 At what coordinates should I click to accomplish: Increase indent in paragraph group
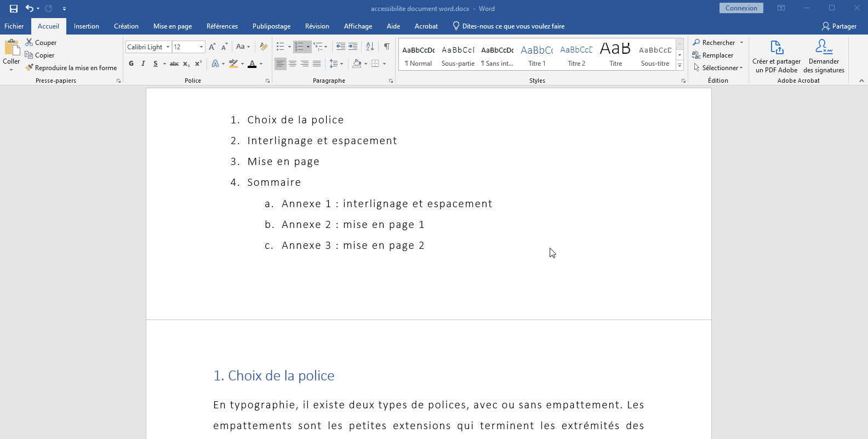tap(353, 47)
